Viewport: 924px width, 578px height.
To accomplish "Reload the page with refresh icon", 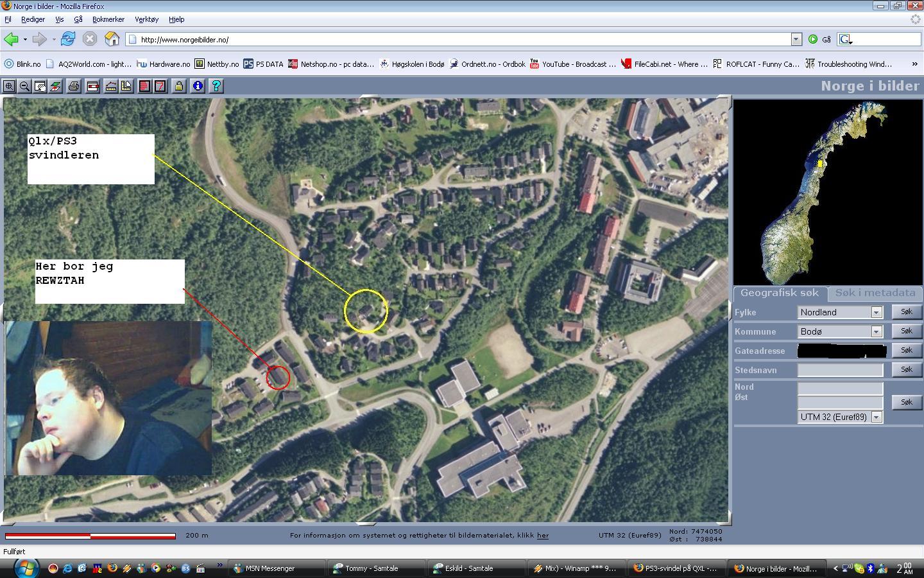I will pos(68,39).
